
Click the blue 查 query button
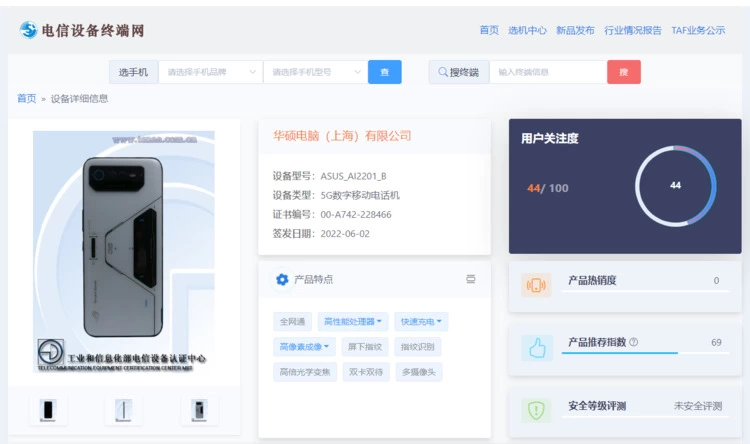point(384,72)
